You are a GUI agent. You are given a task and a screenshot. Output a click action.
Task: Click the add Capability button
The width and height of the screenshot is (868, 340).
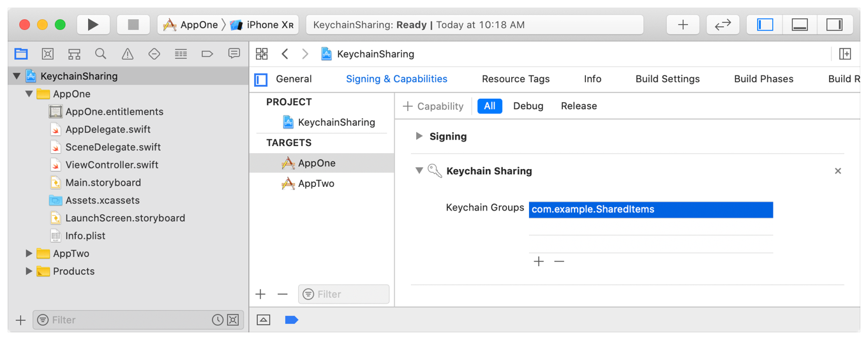[x=433, y=107]
